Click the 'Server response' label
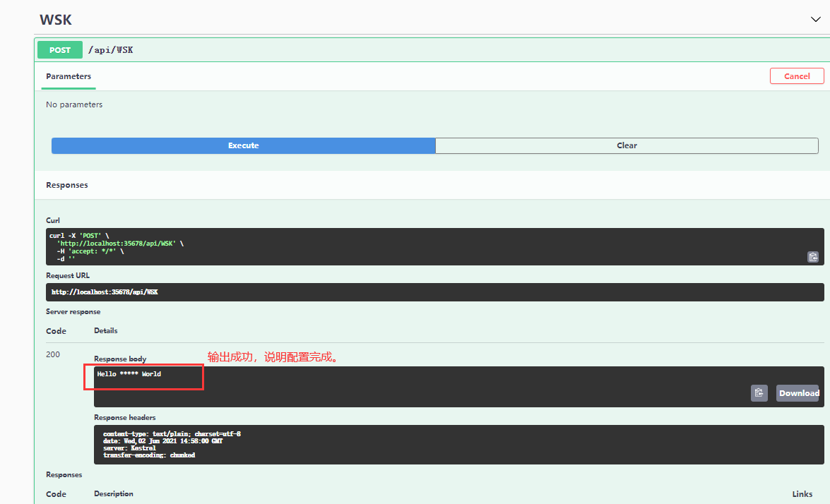Screen dimensions: 830x504 point(73,311)
